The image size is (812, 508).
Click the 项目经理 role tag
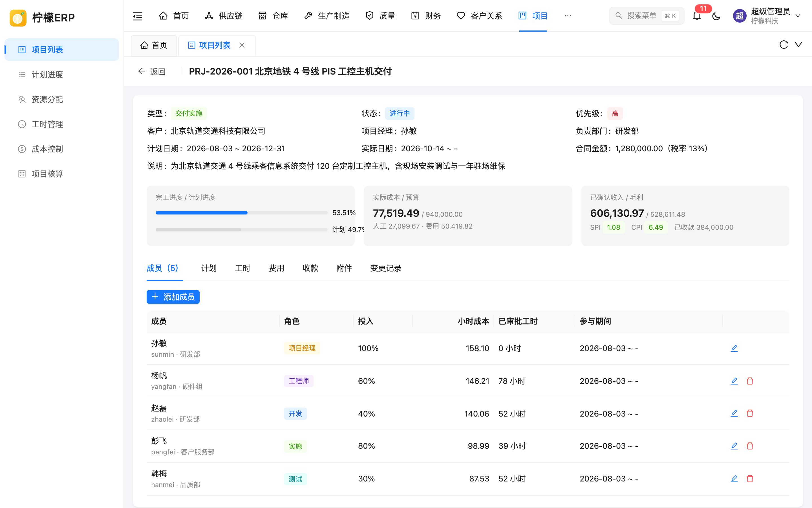(x=302, y=348)
